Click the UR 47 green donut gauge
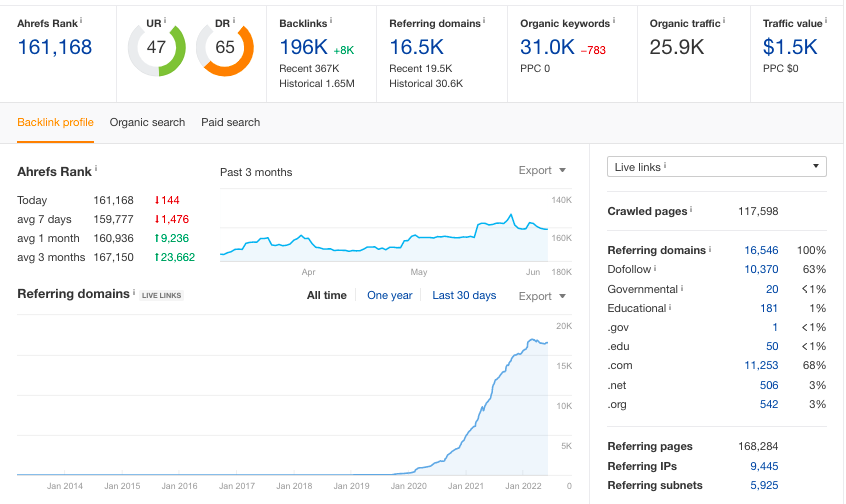 [156, 47]
